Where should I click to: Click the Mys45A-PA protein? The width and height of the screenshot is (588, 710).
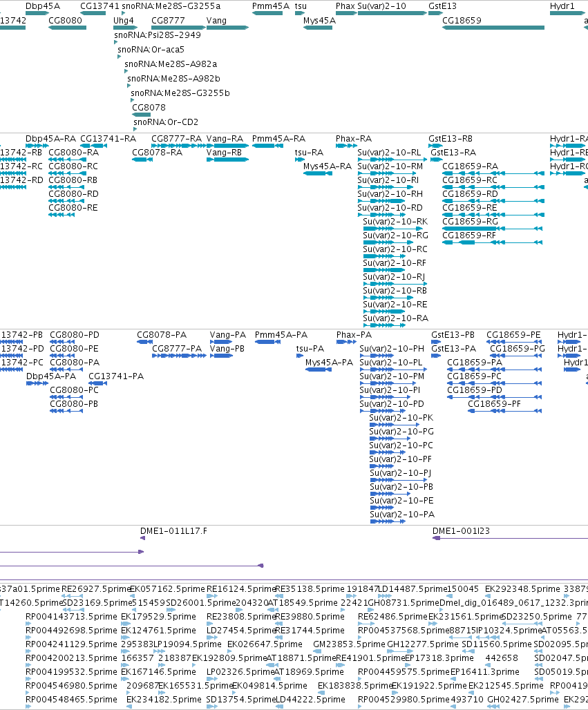click(330, 363)
